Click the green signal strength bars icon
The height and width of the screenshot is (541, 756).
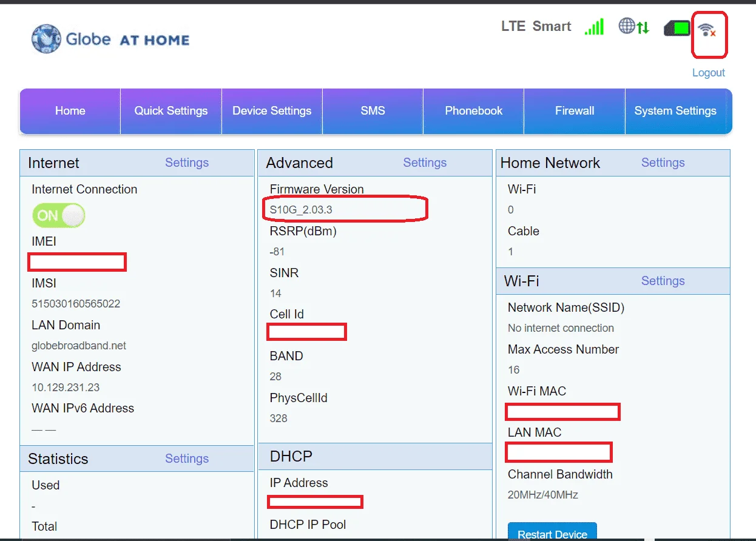(x=594, y=27)
